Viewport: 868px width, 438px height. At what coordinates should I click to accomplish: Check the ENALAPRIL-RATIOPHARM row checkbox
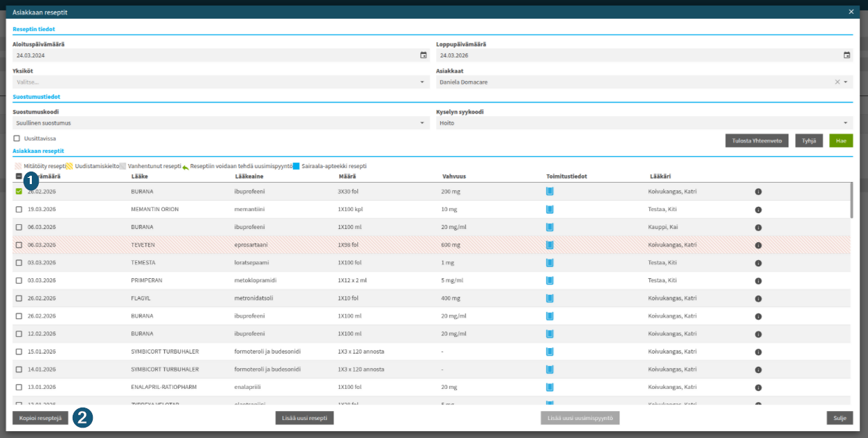coord(19,387)
